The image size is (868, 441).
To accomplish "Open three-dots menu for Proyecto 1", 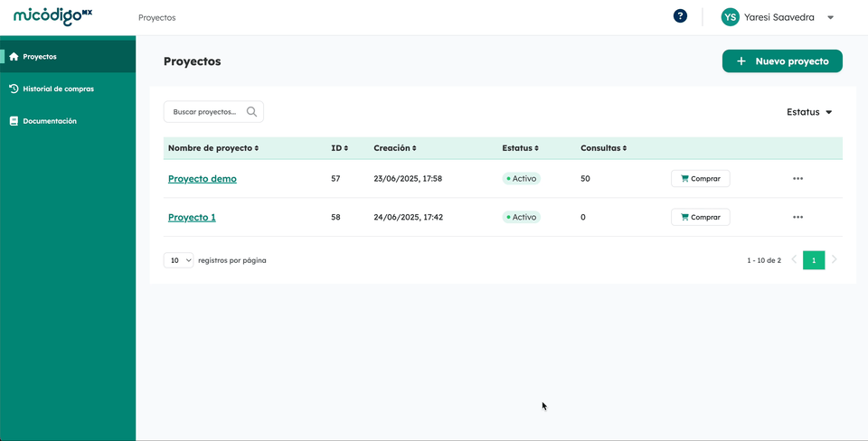I will (x=797, y=218).
